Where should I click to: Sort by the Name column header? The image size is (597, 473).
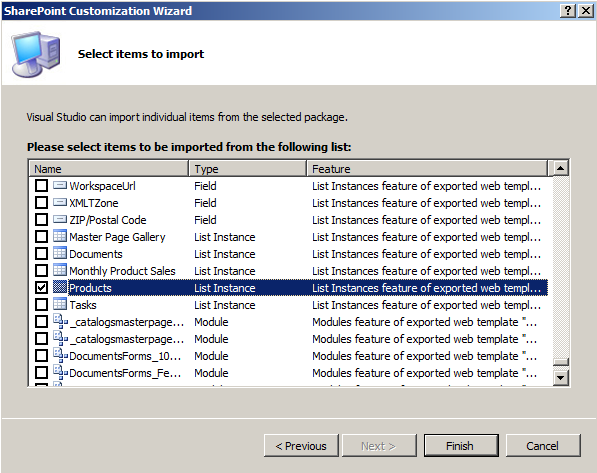click(109, 168)
